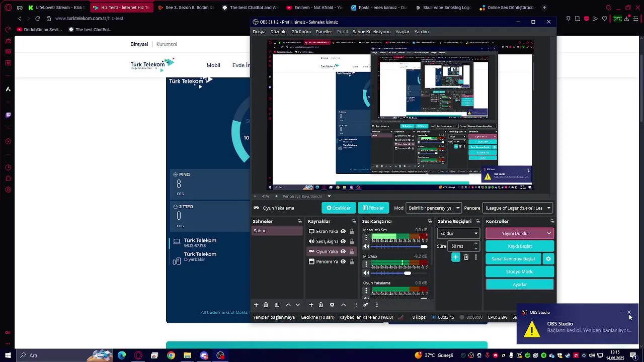This screenshot has width=644, height=362.
Task: Open Mic/Aux channel options dots
Action: [366, 264]
